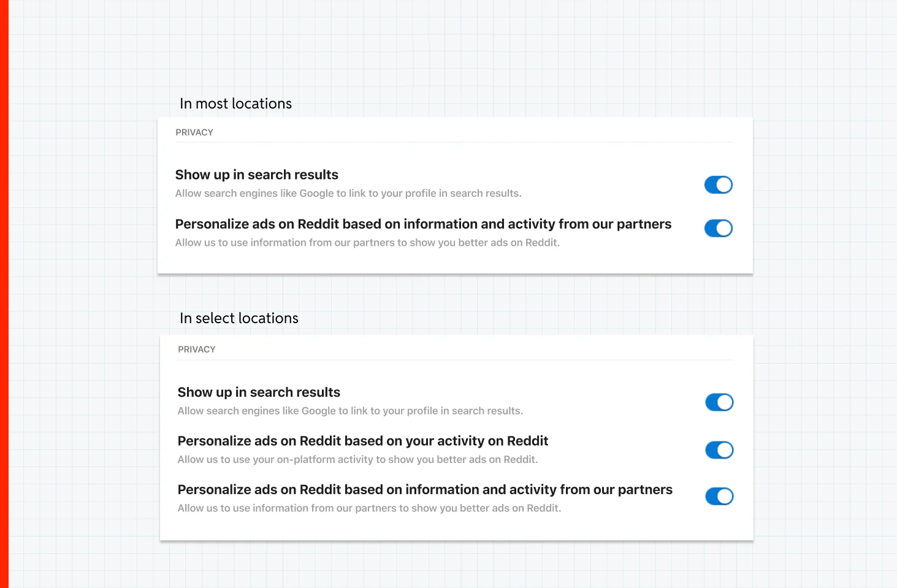Click the partners ad personalization title in lower panel
This screenshot has height=588, width=897.
point(425,490)
